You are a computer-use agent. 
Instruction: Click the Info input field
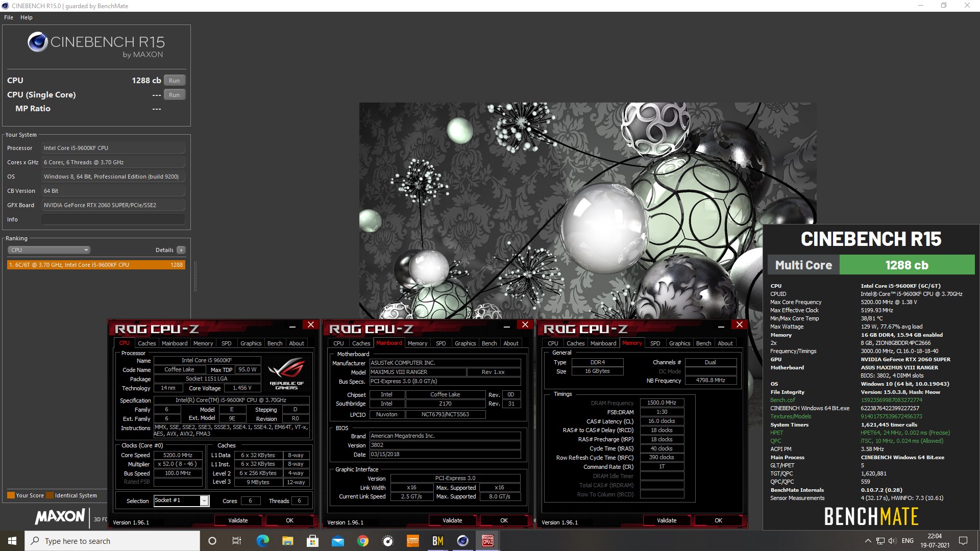point(113,219)
